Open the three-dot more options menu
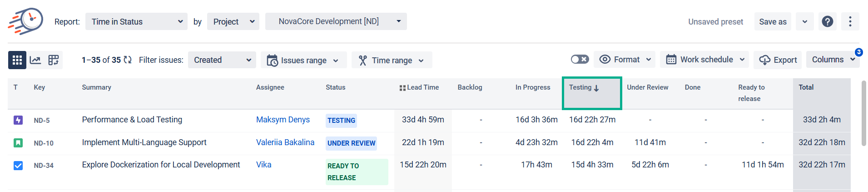The width and height of the screenshot is (868, 192). tap(850, 21)
